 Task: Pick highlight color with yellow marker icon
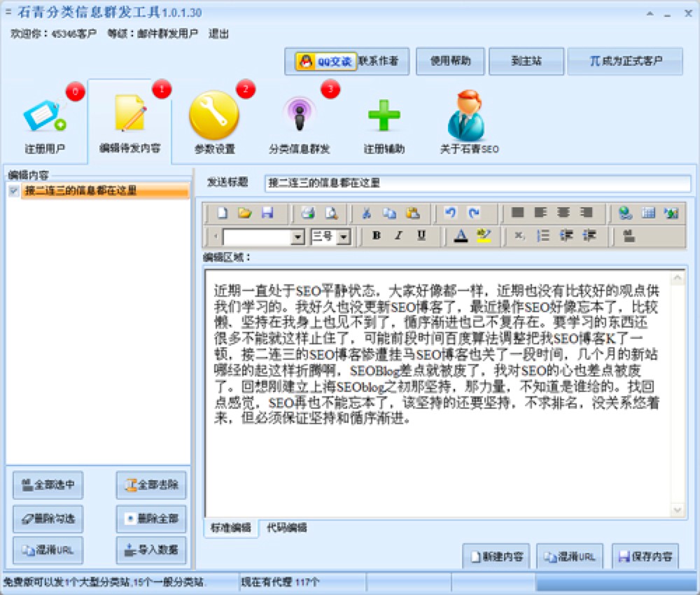pos(484,235)
